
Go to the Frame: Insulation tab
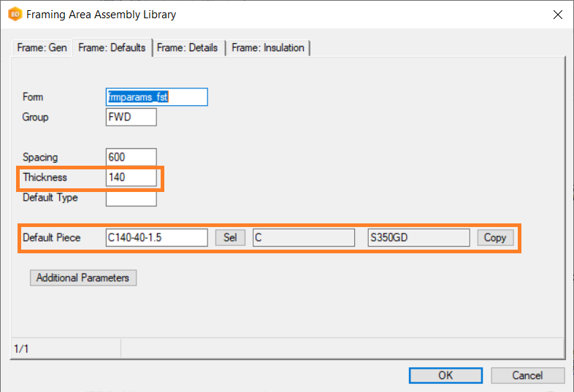click(268, 48)
